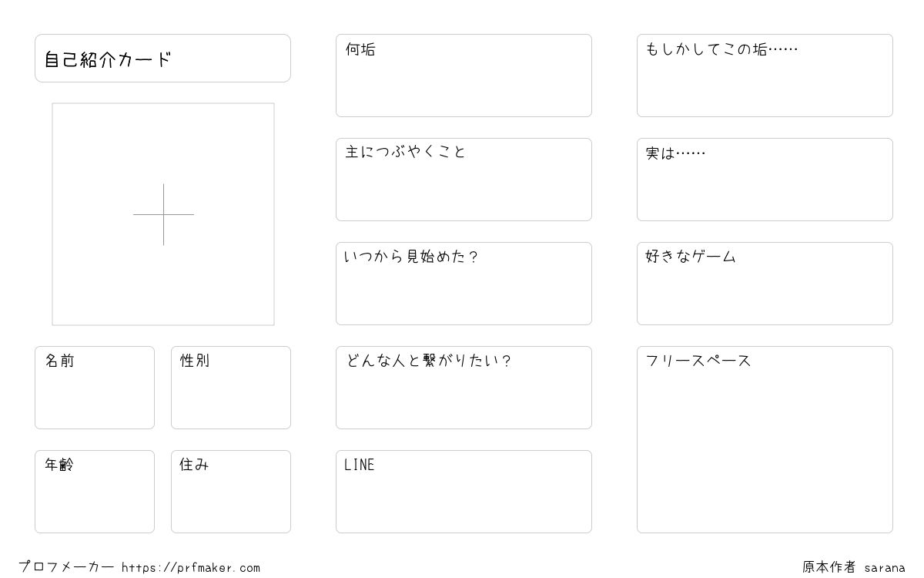Click inside the フリースペース area
Screen dimensions: 924x578
click(x=765, y=439)
